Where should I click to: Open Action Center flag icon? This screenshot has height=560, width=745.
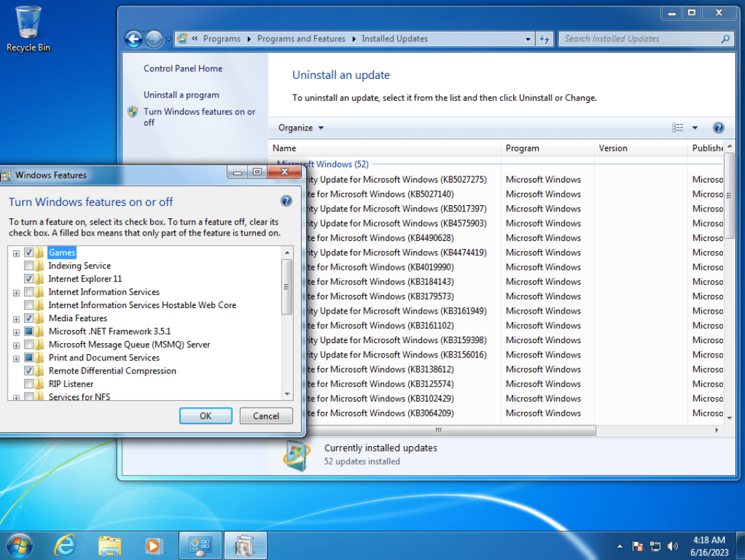(x=637, y=546)
